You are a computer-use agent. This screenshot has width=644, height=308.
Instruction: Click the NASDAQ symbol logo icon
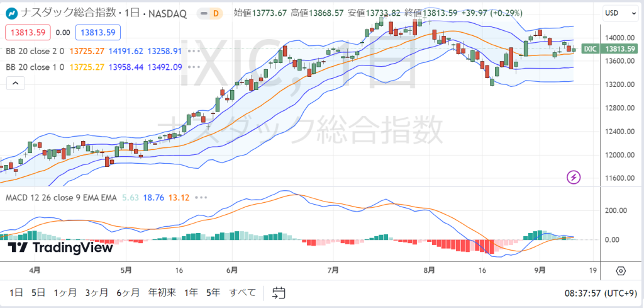click(11, 14)
